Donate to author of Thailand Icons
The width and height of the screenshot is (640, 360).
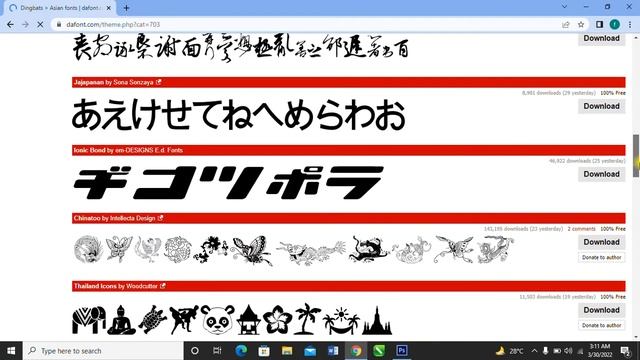[x=601, y=325]
